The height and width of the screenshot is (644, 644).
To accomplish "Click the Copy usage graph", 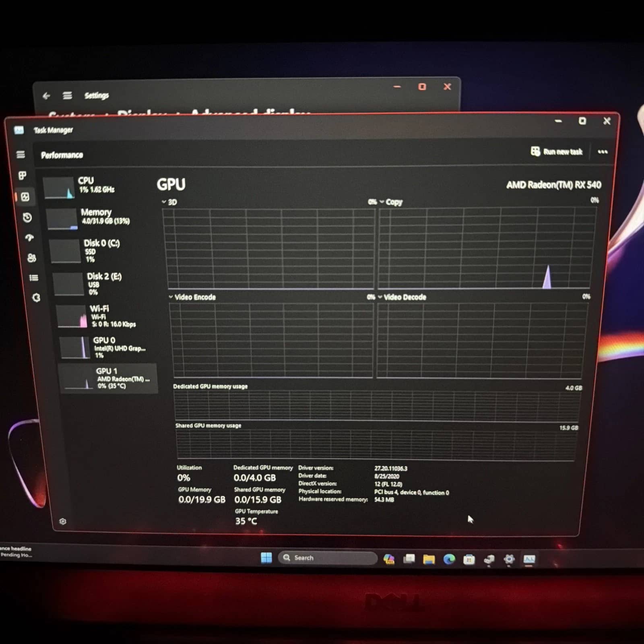I will coord(486,248).
